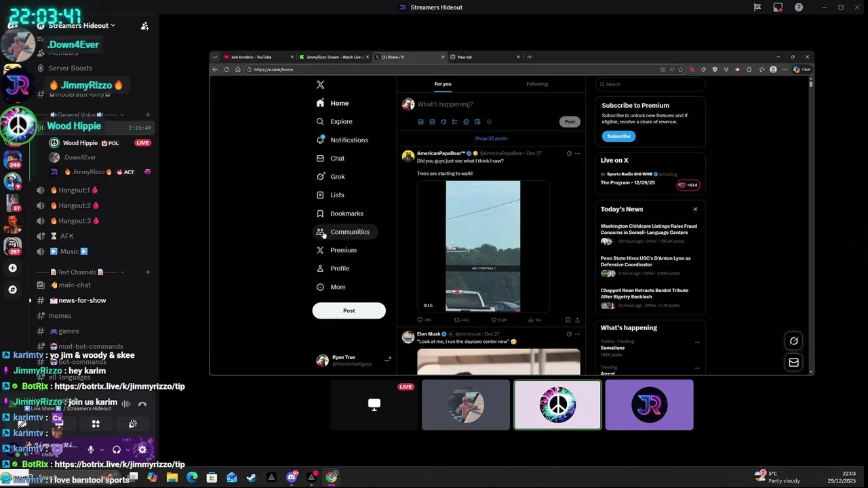The image size is (868, 488).
Task: Open Bookmarks on X sidebar
Action: click(339, 213)
